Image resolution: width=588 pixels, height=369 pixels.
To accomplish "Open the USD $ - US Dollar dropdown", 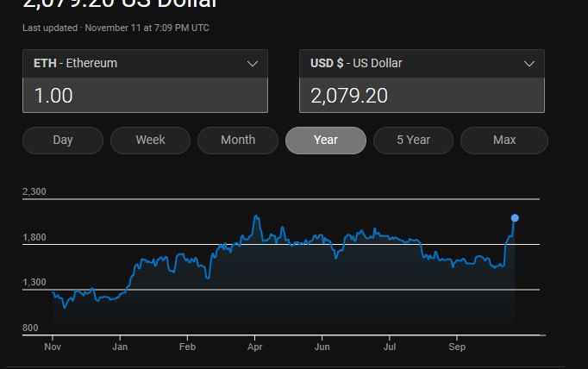I will click(422, 64).
